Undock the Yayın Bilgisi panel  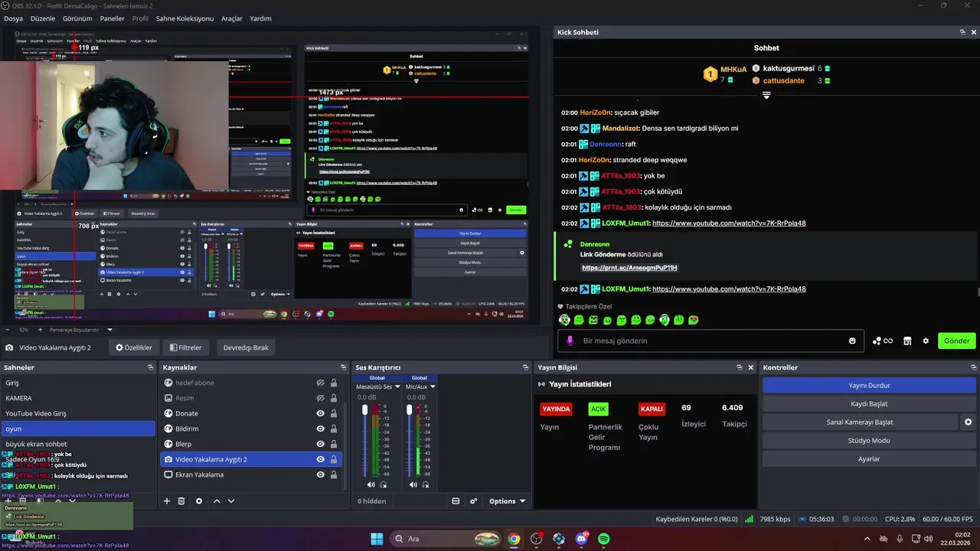[x=740, y=367]
